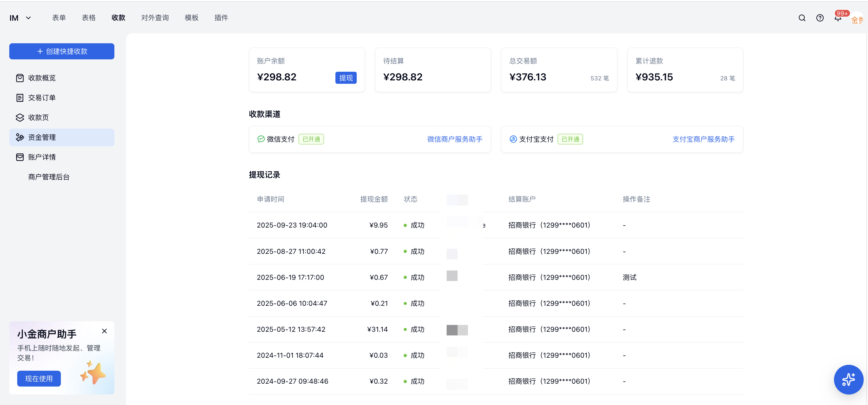This screenshot has height=405, width=868.
Task: Click the 状态 column header
Action: point(411,199)
